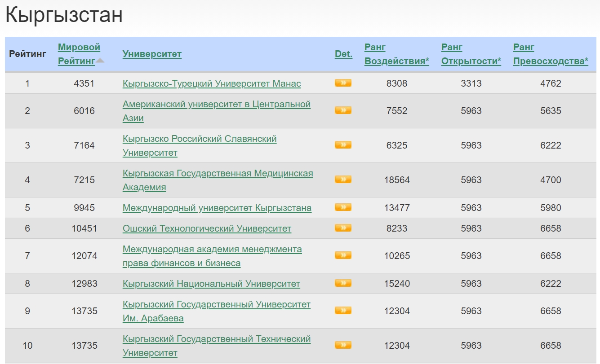Screen dimensions: 600x364
Task: Sort by Университет column header
Action: [152, 54]
